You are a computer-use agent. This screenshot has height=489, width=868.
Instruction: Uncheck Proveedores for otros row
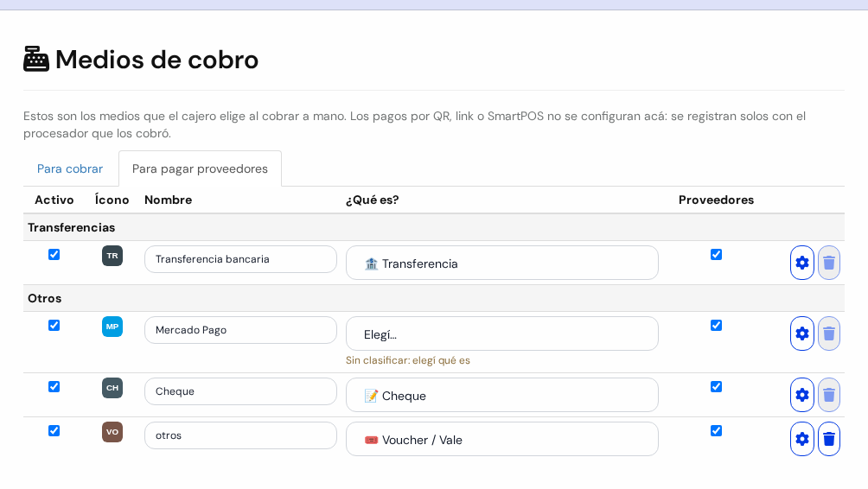tap(717, 431)
